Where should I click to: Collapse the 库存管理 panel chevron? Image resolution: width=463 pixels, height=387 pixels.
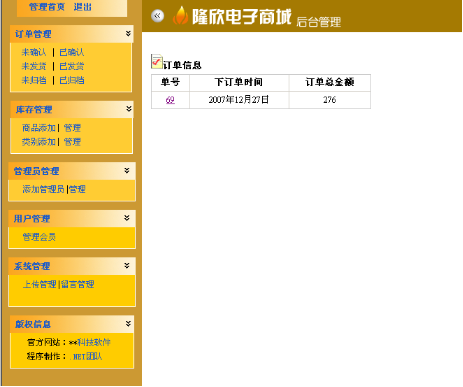click(129, 109)
